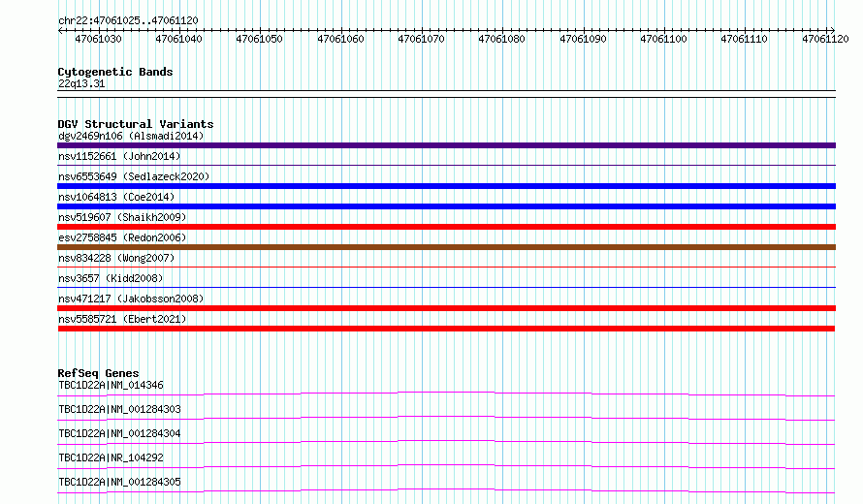Screen dimensions: 863x504
Task: Click the magenta NM_001284304 transcript line
Action: pyautogui.click(x=446, y=442)
